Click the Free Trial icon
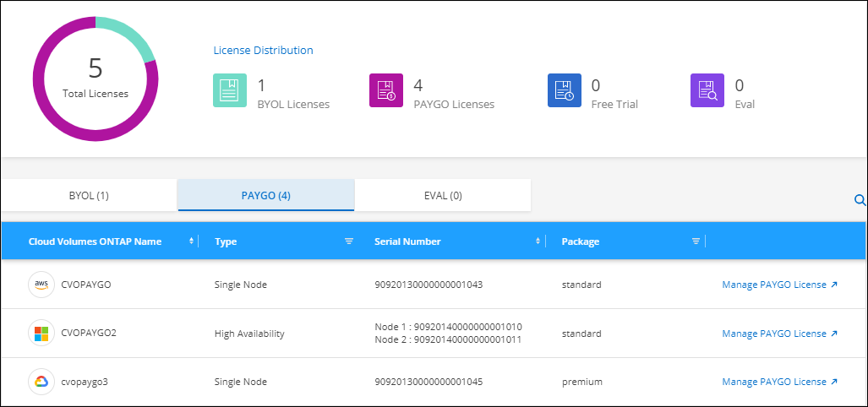This screenshot has width=868, height=407. [565, 91]
